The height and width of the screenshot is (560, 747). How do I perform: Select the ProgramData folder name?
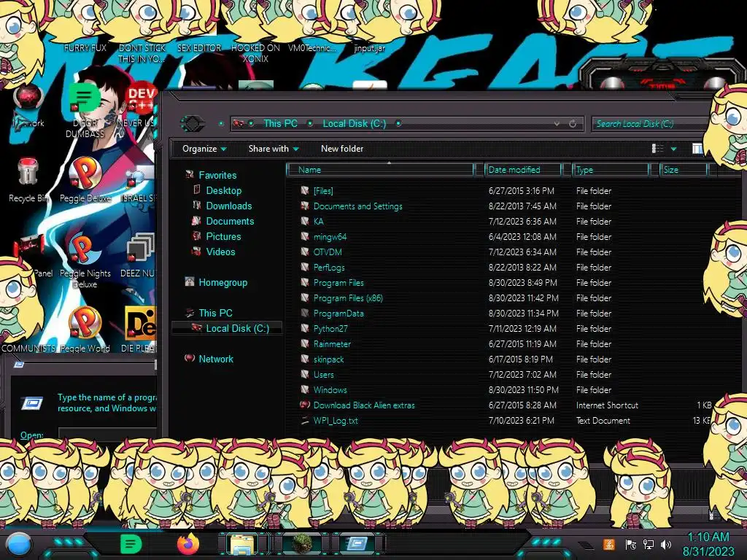coord(338,314)
